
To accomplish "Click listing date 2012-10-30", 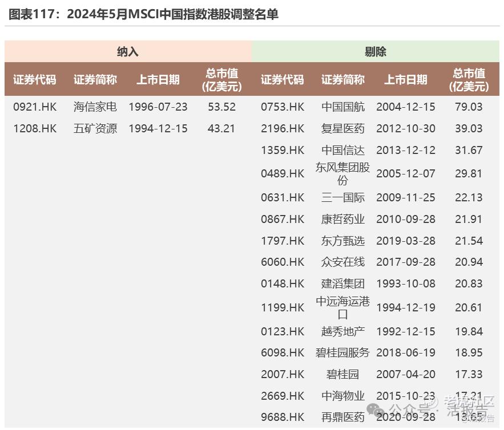I will tap(406, 128).
